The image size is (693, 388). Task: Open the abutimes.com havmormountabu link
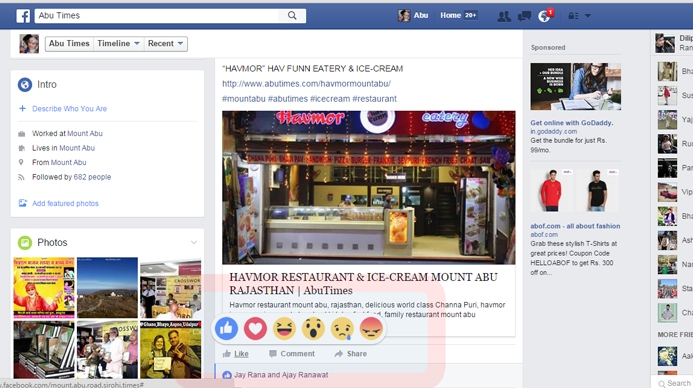point(306,84)
